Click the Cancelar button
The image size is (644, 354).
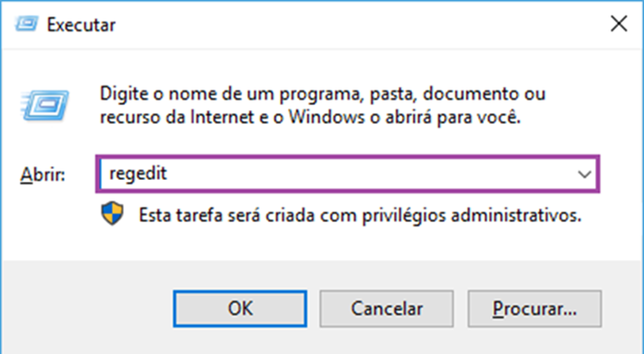[x=386, y=308]
